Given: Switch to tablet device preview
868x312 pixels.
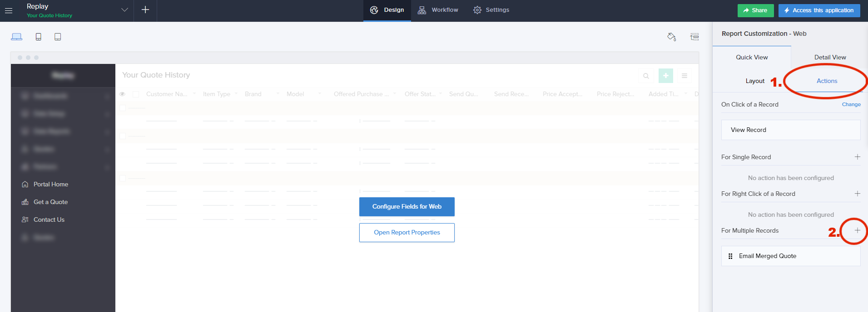Looking at the screenshot, I should pos(58,37).
